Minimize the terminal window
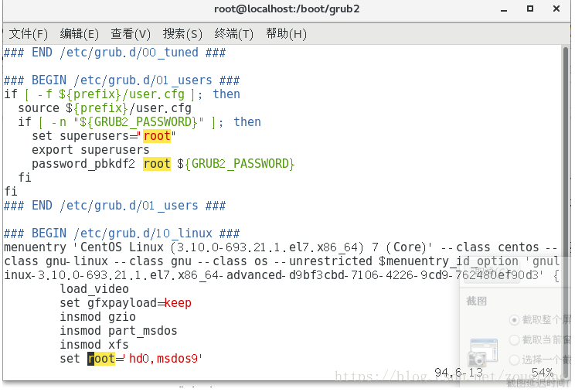 504,9
